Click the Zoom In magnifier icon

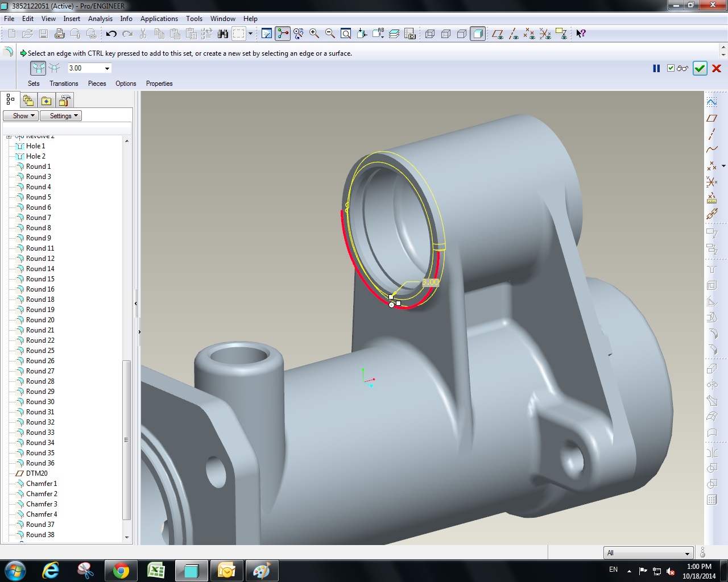point(314,34)
